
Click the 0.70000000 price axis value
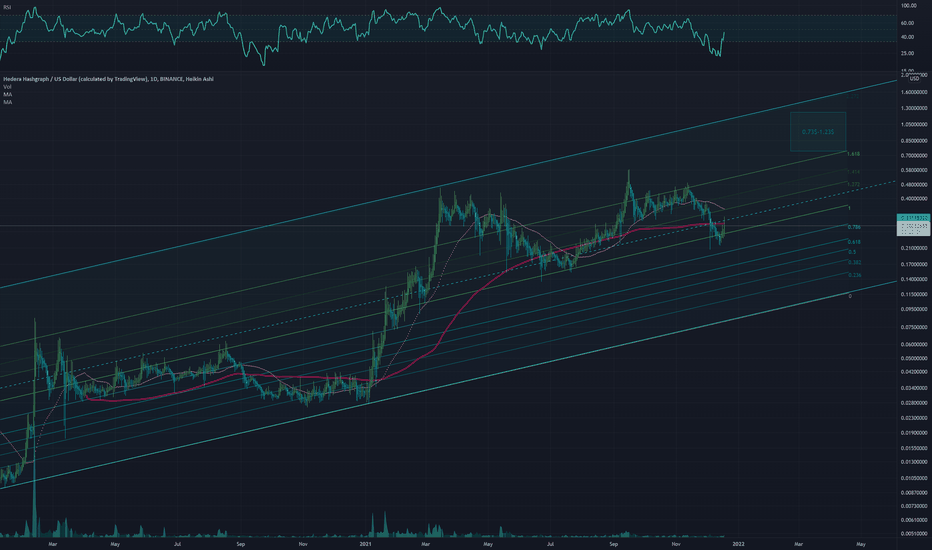pos(914,156)
